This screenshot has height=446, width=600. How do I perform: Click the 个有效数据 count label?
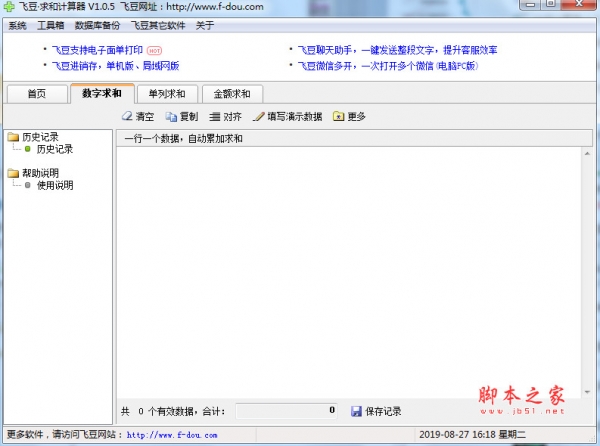(x=173, y=412)
